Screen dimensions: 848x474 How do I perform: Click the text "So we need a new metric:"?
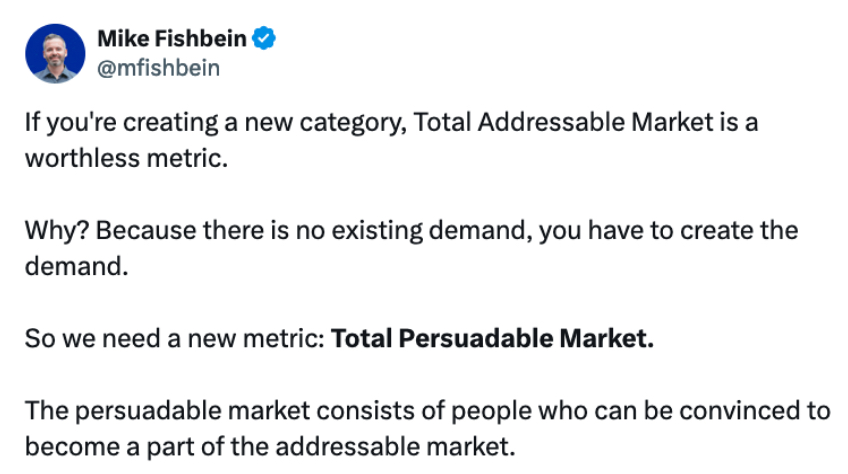click(x=174, y=338)
